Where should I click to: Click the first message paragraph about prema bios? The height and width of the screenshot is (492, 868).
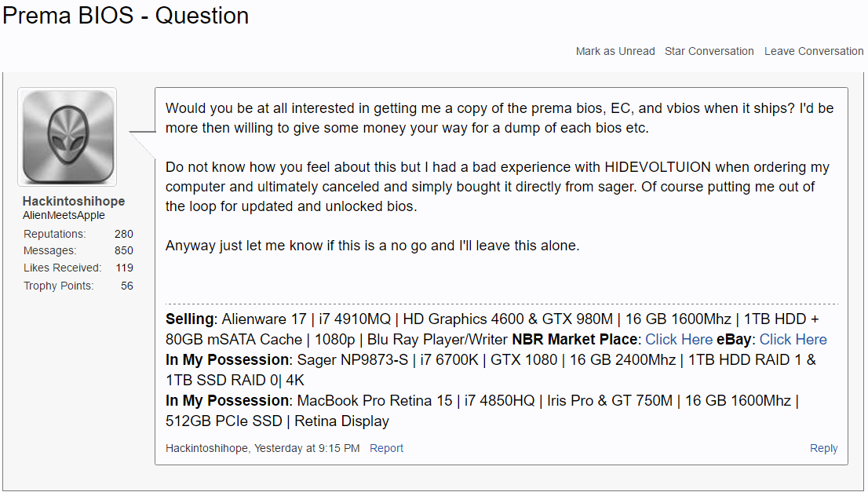point(499,118)
